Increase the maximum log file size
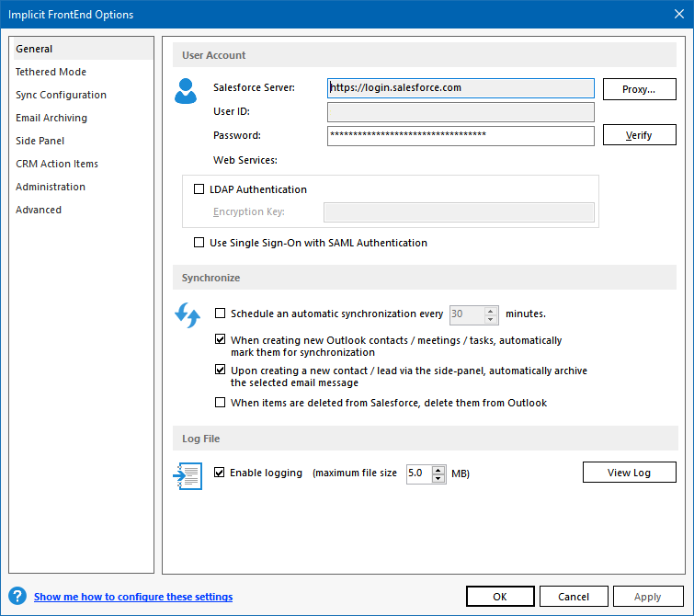This screenshot has width=694, height=616. [439, 469]
